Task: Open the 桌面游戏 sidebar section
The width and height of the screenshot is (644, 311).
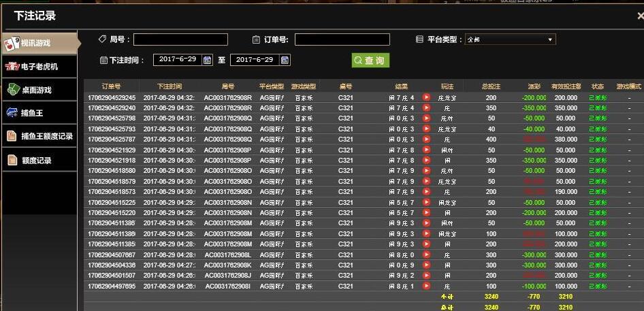Action: [39, 90]
